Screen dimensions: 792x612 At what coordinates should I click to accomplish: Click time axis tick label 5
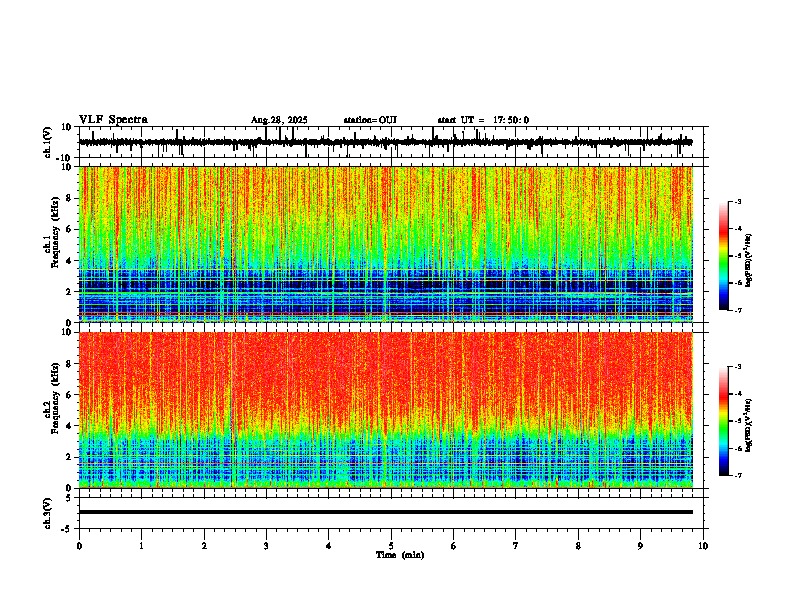pos(391,546)
